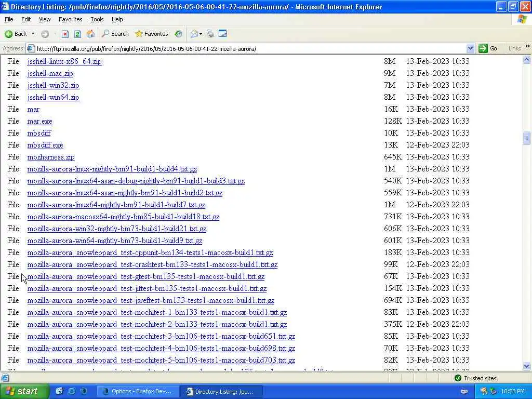The height and width of the screenshot is (399, 532).
Task: Click the first Quick Launch icon
Action: [59, 391]
